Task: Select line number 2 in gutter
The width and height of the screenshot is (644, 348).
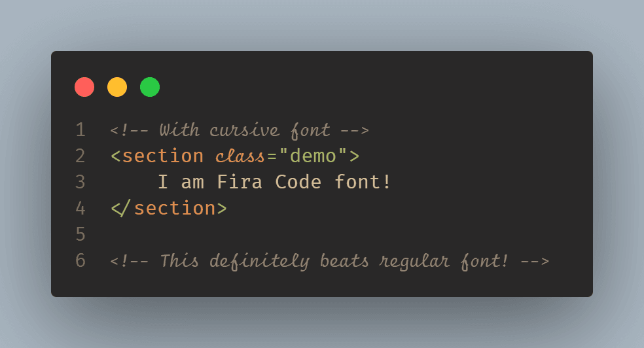Action: click(80, 156)
